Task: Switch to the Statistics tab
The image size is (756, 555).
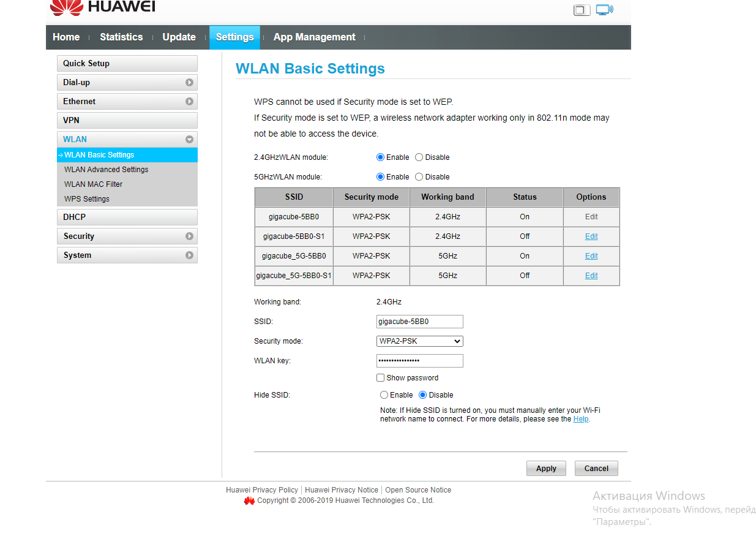Action: (121, 37)
